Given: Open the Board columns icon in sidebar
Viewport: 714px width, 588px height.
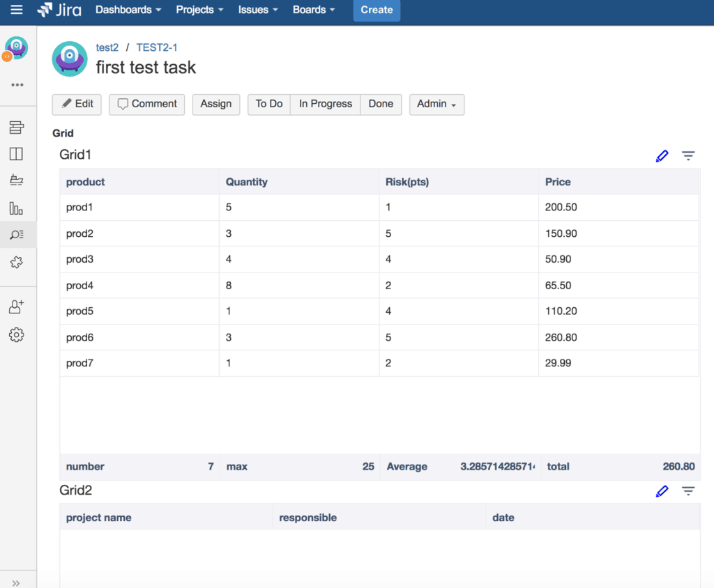Looking at the screenshot, I should [x=17, y=153].
